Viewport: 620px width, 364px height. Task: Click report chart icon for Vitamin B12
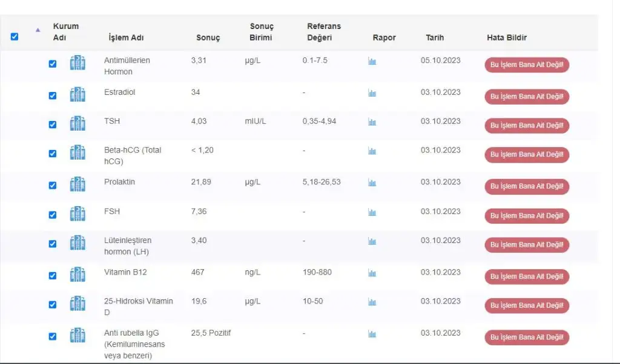pos(372,273)
